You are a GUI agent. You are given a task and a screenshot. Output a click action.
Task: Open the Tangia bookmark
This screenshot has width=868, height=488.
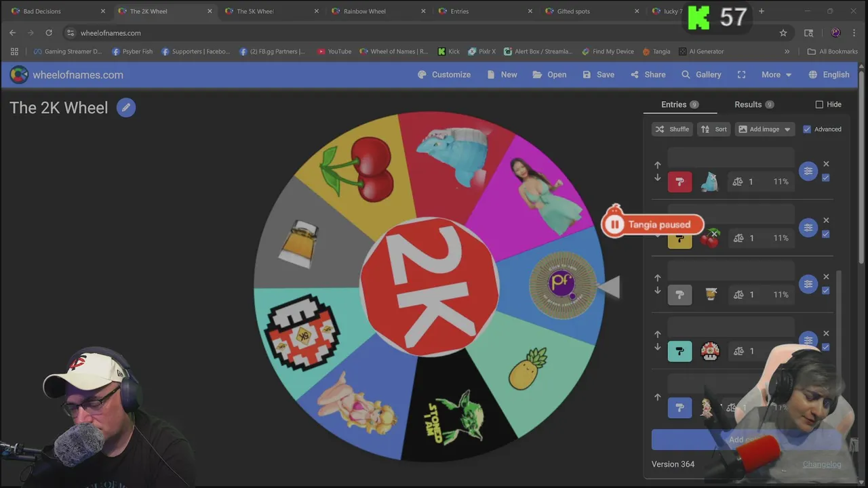(656, 52)
